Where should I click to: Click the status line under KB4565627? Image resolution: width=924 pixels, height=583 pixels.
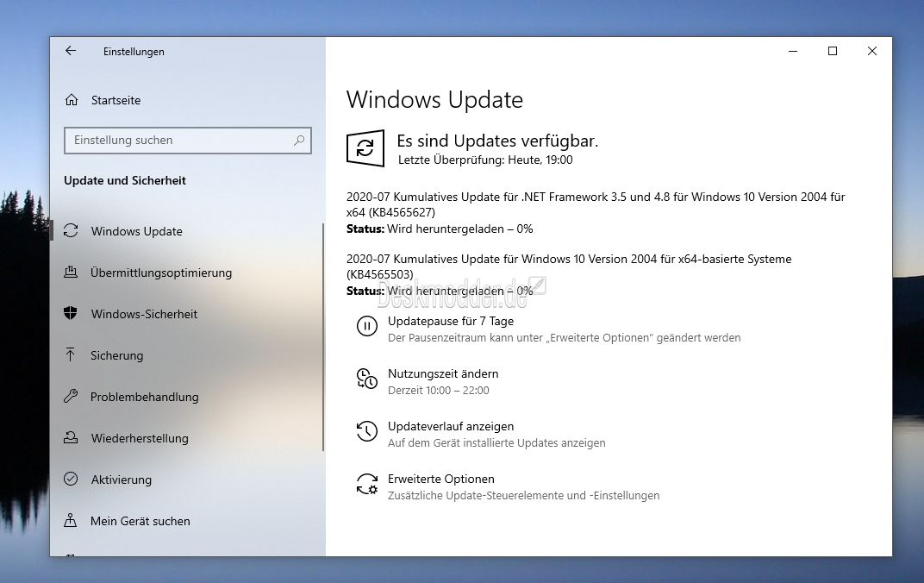point(440,229)
